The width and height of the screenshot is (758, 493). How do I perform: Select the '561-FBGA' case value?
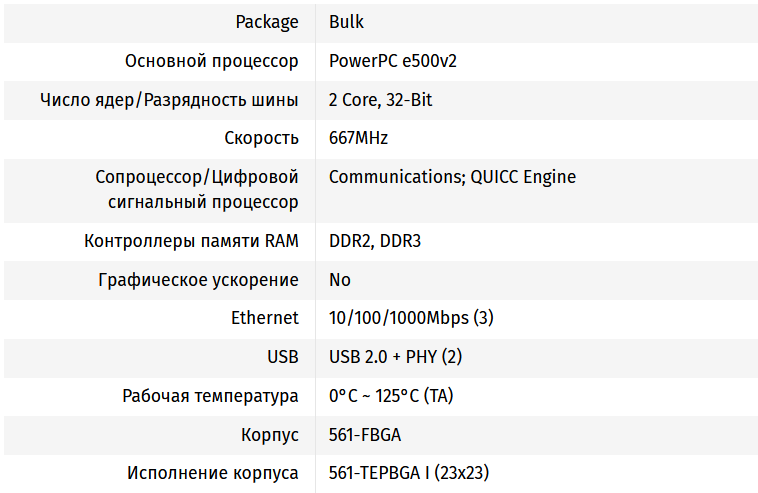coord(365,435)
